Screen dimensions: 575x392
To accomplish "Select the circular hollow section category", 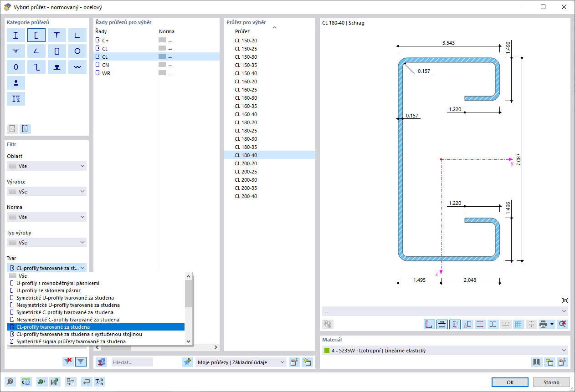I will [77, 51].
